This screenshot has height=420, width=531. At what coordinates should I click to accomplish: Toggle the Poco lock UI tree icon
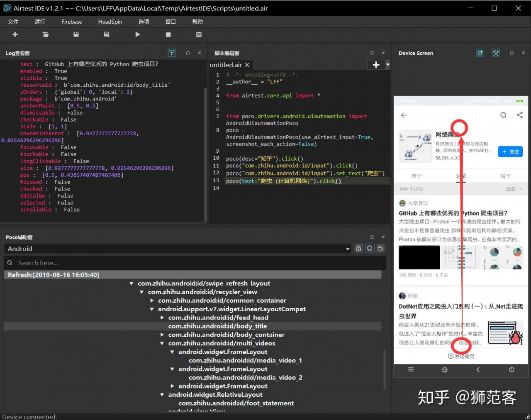click(359, 248)
